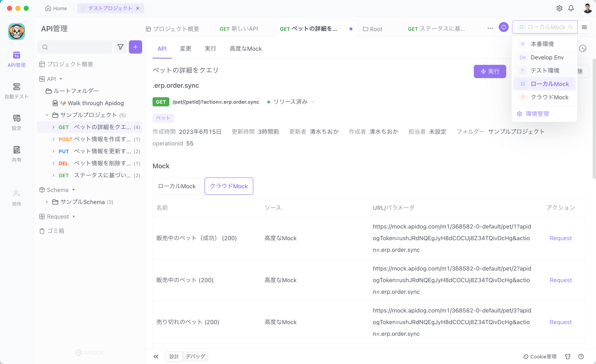Switch to the 高度なMock tab

pos(245,49)
